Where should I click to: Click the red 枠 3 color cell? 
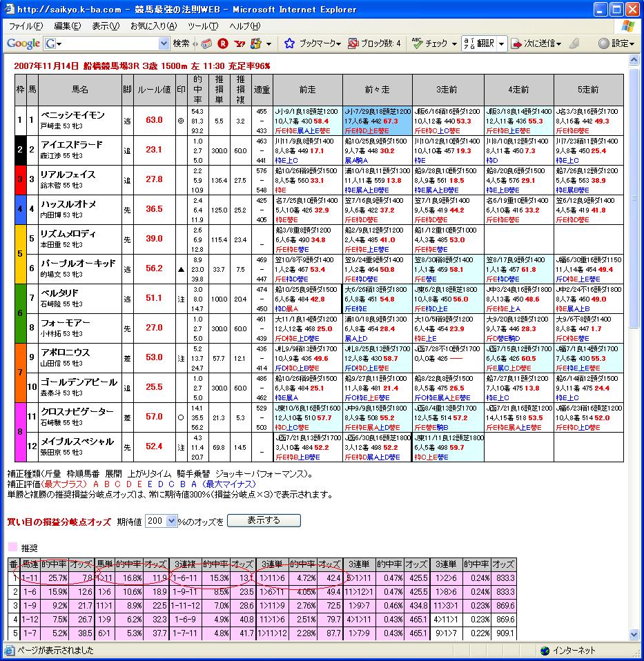20,179
